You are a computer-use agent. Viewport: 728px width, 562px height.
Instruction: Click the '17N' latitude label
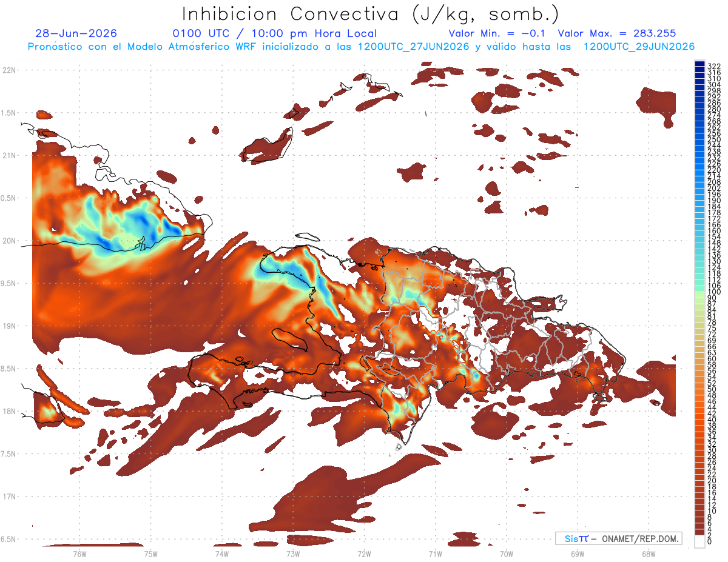coord(10,497)
